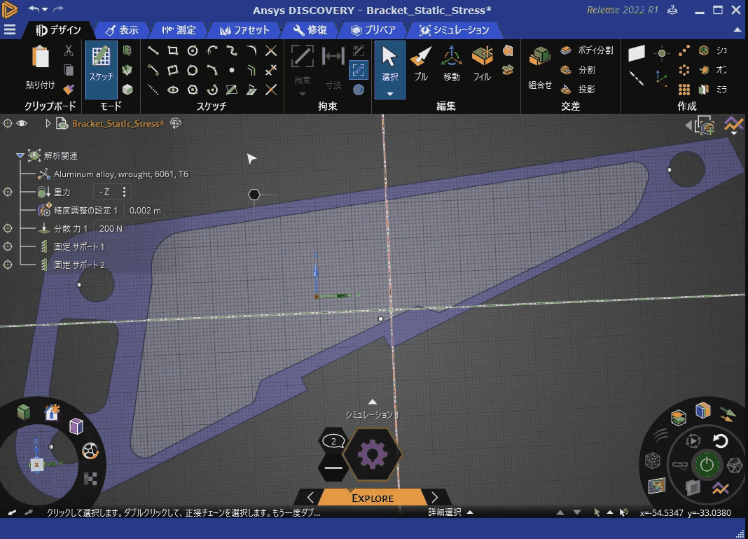Click the Cut scissors icon
Image resolution: width=748 pixels, height=539 pixels.
[69, 51]
